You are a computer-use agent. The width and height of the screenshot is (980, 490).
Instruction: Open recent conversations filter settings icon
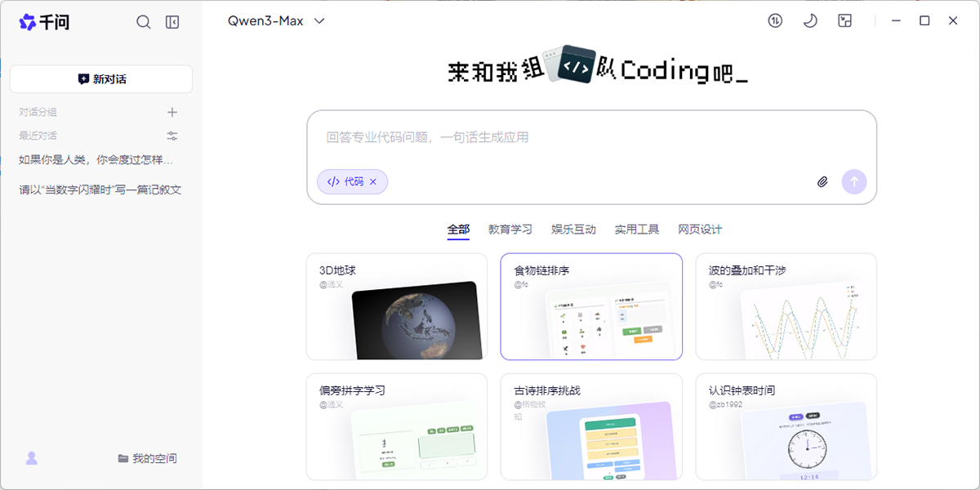(172, 136)
